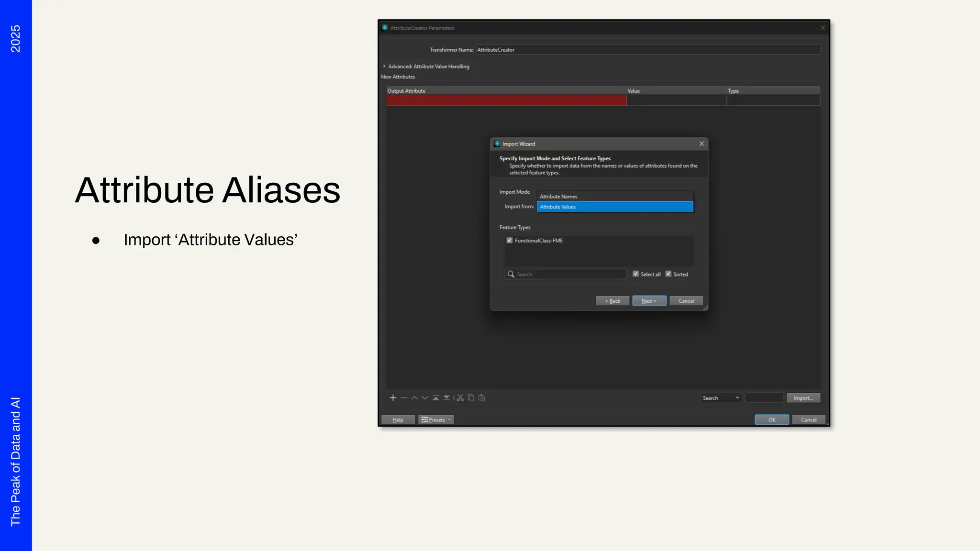This screenshot has width=980, height=551.
Task: Click the empty Type cell in first row
Action: (773, 100)
